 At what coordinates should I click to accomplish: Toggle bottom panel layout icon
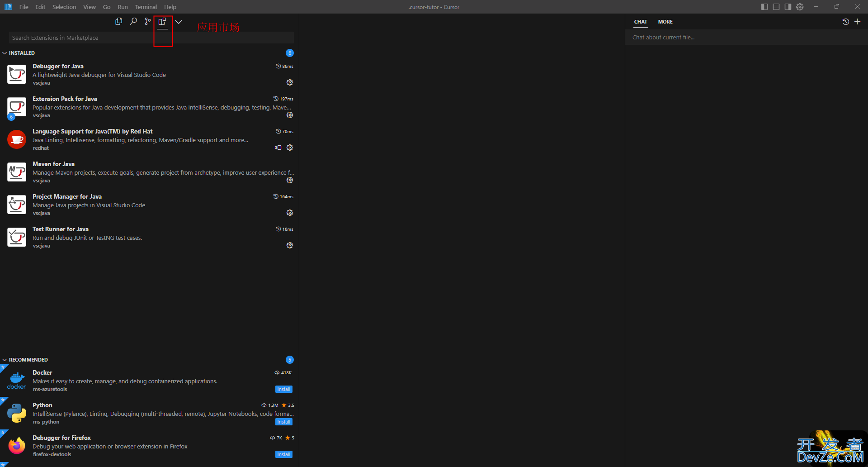pos(776,7)
